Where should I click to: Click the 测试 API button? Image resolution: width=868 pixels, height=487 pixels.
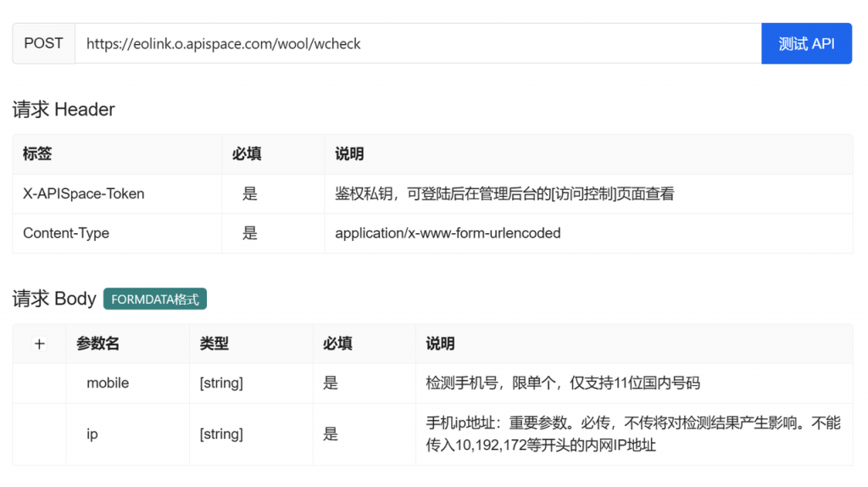(806, 43)
